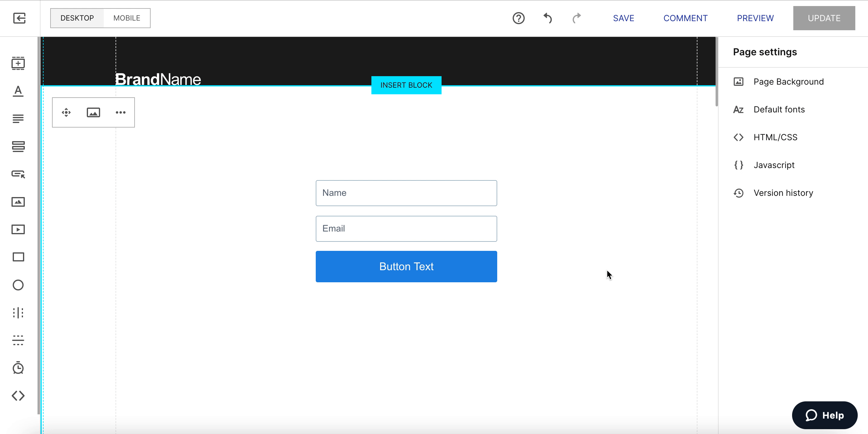Switch to the DESKTOP view tab

click(x=77, y=18)
